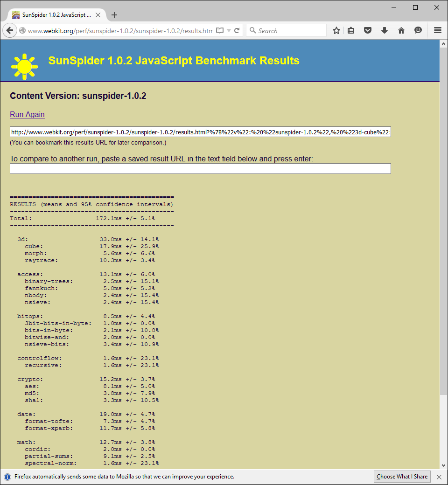Select the SunSpider 1.0.2 JavaScript tab

point(56,15)
